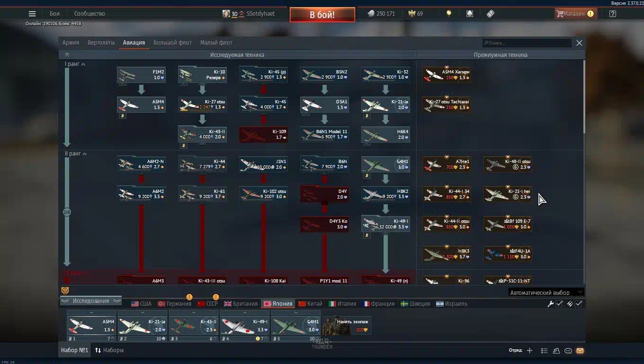Select the locked Ki-109 aircraft
The image size is (644, 364).
263,135
